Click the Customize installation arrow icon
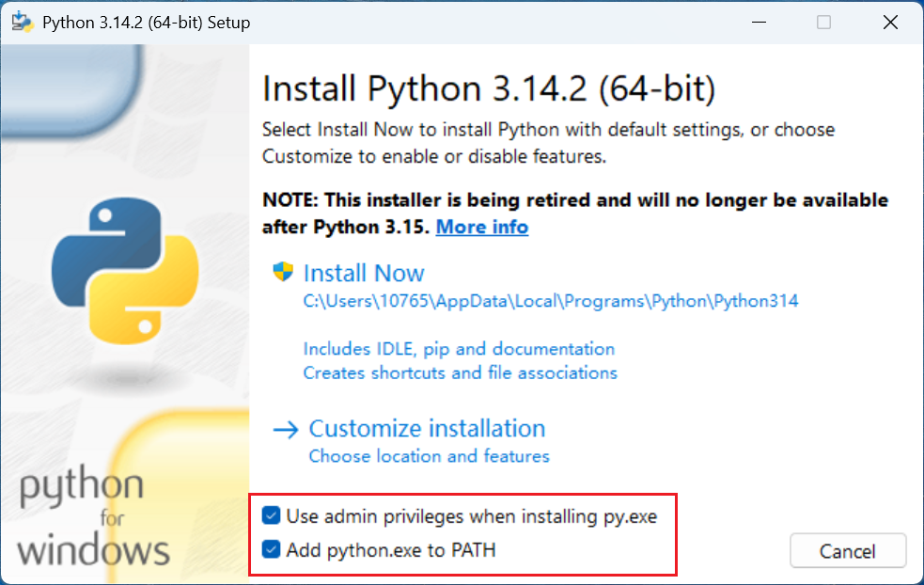This screenshot has width=924, height=585. click(x=286, y=430)
